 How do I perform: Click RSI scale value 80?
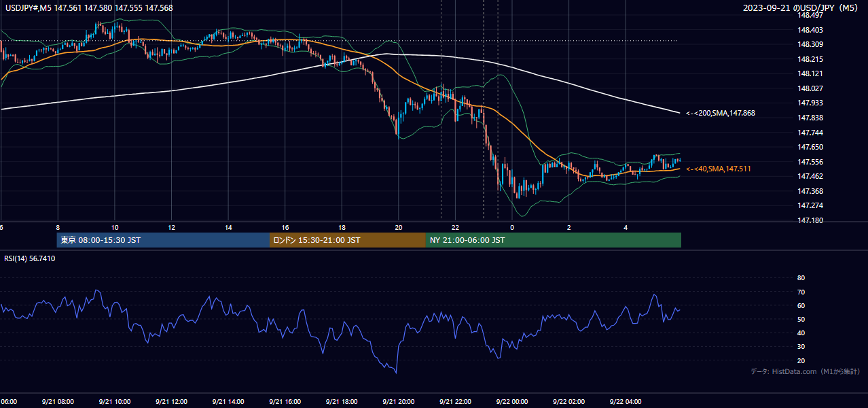tap(801, 278)
